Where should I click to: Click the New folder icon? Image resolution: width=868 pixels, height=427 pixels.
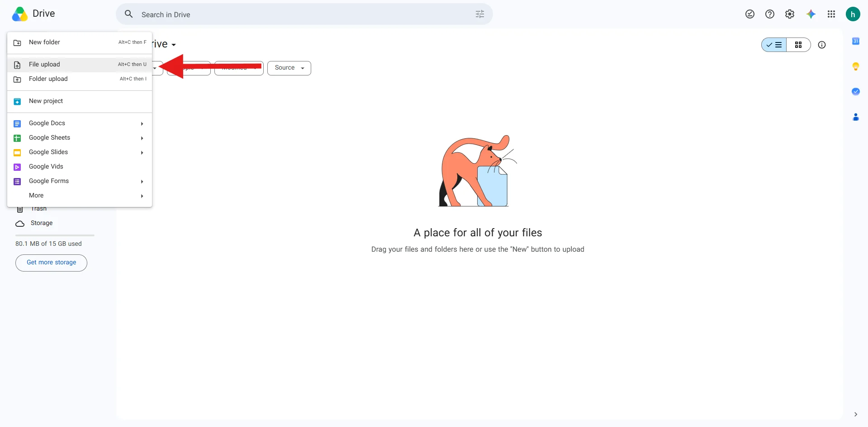(x=17, y=43)
